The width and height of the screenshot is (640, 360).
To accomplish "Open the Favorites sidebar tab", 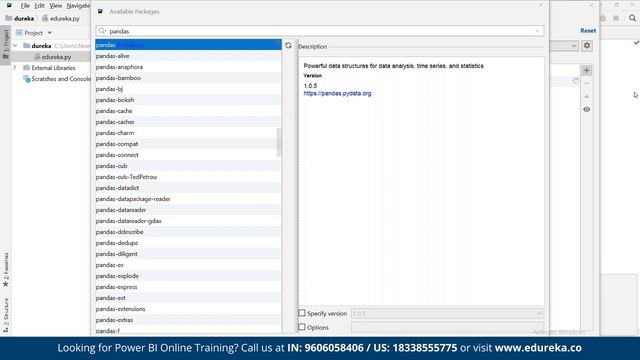I will (6, 269).
